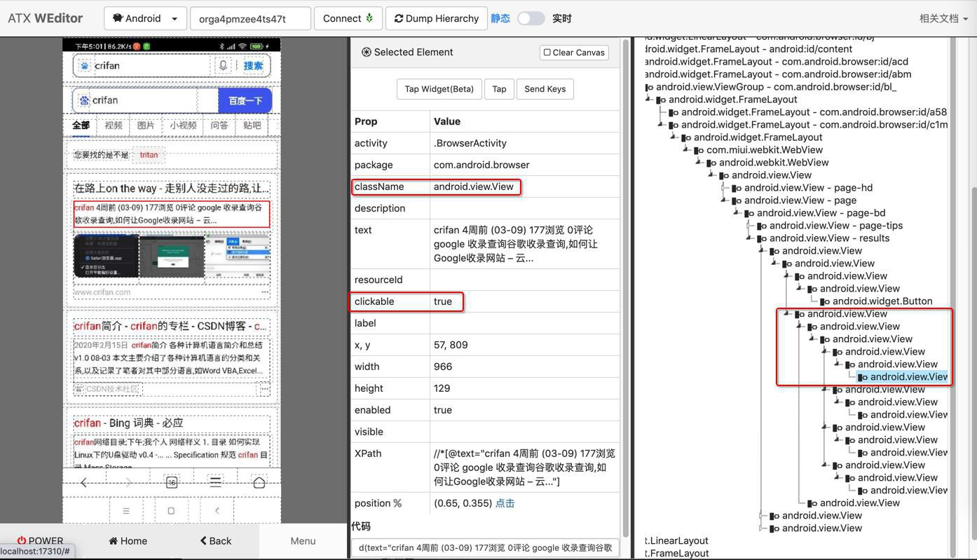Click the Tap Widget(Beta) button
977x560 pixels.
439,89
